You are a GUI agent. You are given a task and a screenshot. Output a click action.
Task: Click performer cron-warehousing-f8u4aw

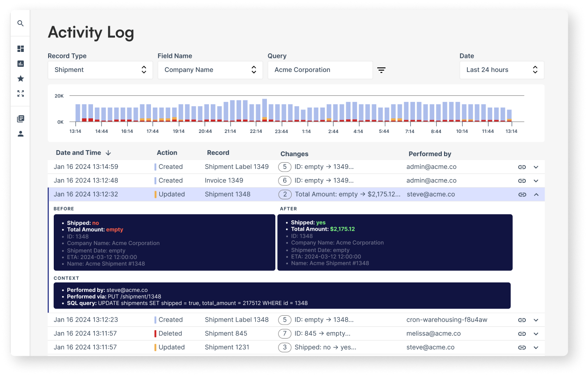tap(447, 319)
